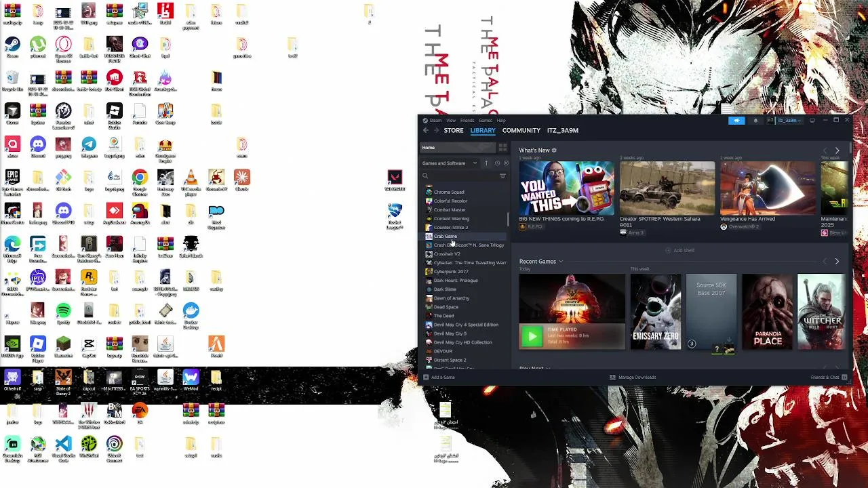
Task: Open Manage Downloads
Action: point(633,378)
